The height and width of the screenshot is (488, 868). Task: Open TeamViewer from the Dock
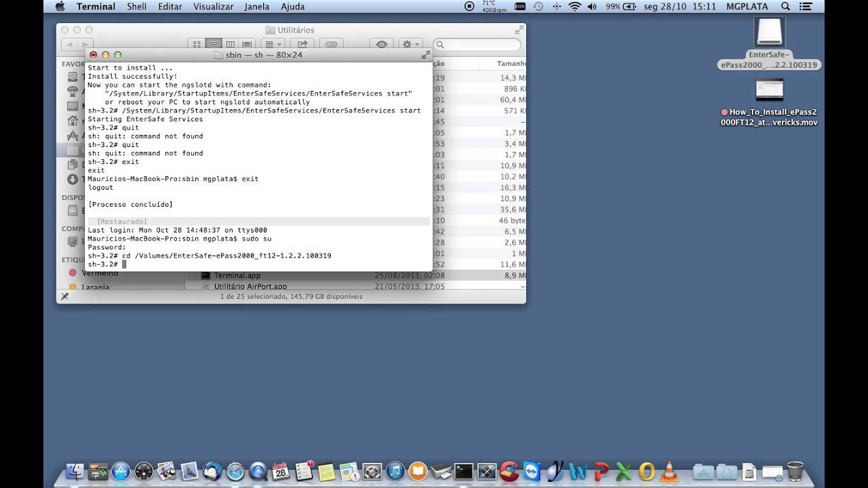click(532, 471)
